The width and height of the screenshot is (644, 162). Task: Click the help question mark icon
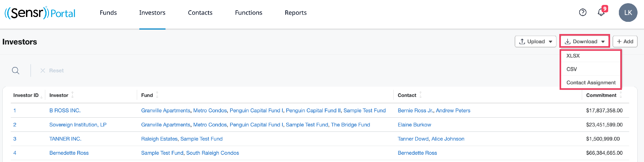[583, 12]
